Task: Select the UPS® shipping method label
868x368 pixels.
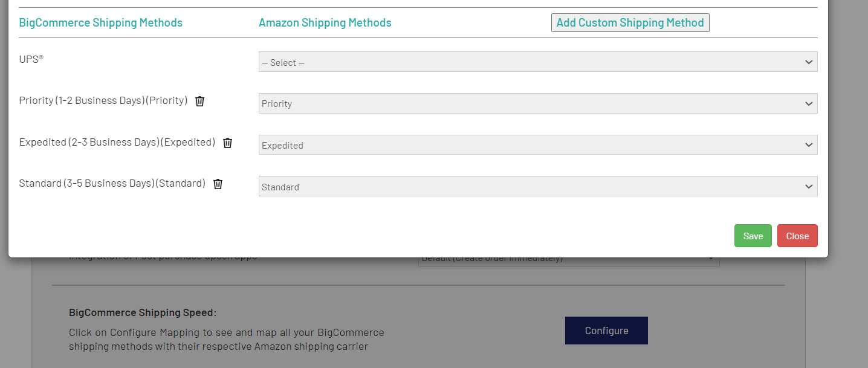Action: 31,59
